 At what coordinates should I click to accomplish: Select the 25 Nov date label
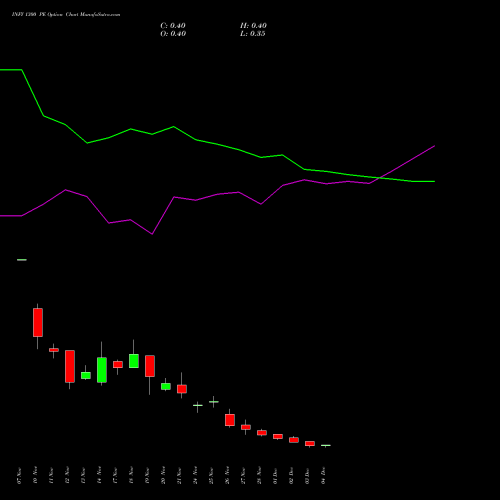(211, 476)
